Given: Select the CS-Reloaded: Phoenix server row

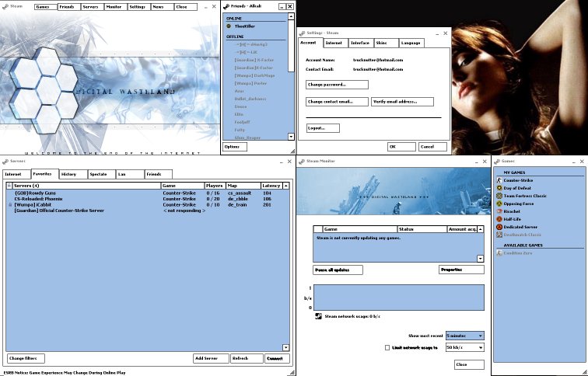Looking at the screenshot, I should [148, 199].
